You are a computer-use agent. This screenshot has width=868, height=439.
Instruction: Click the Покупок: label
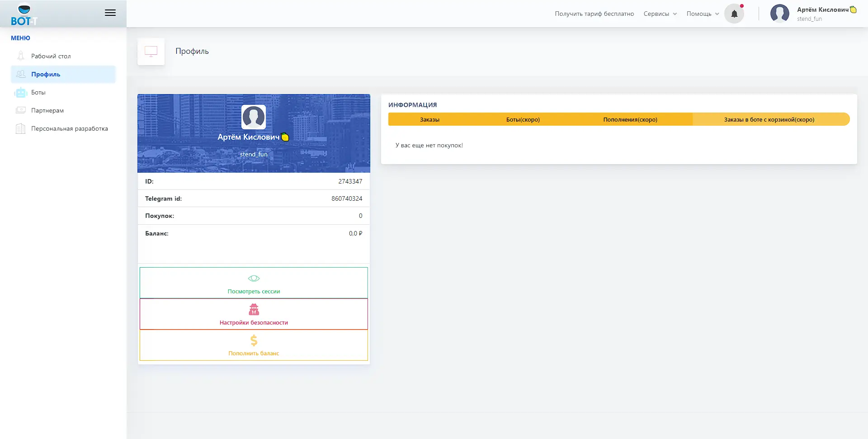click(x=159, y=216)
